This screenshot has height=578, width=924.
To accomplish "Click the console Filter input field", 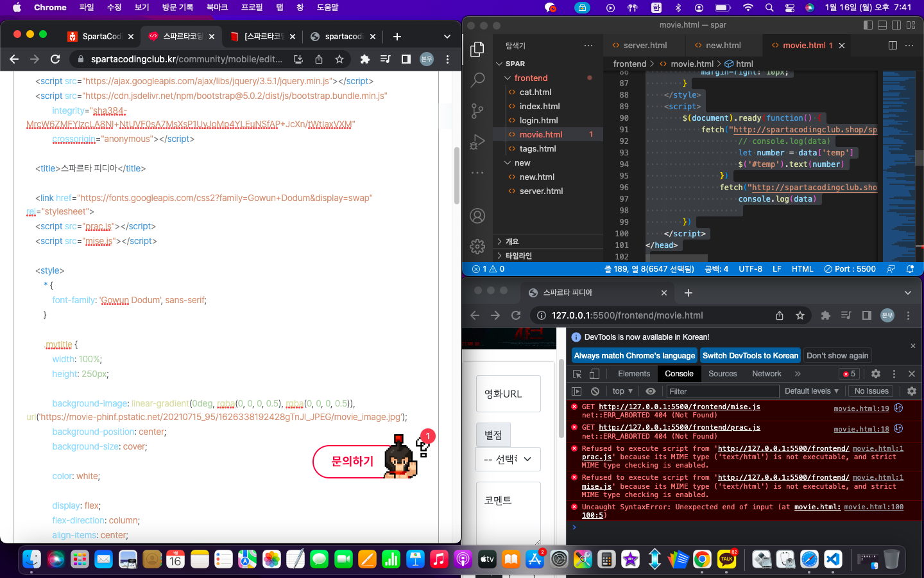I will click(x=723, y=391).
